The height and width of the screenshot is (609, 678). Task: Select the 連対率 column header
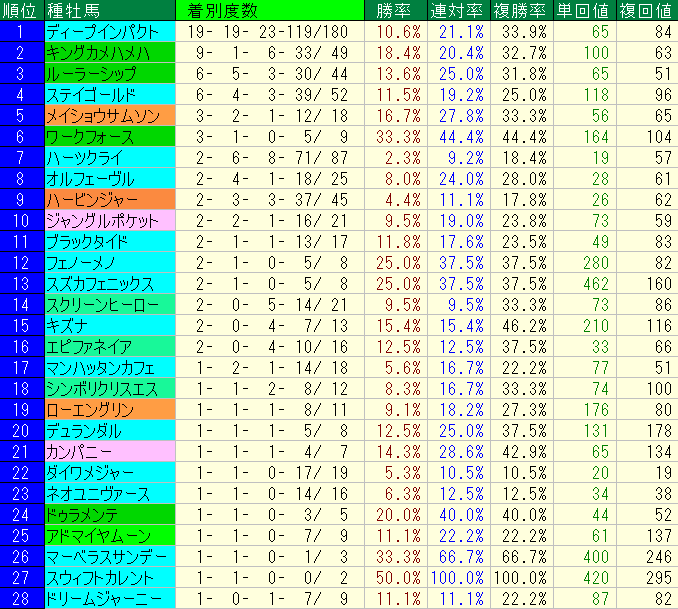pyautogui.click(x=459, y=10)
